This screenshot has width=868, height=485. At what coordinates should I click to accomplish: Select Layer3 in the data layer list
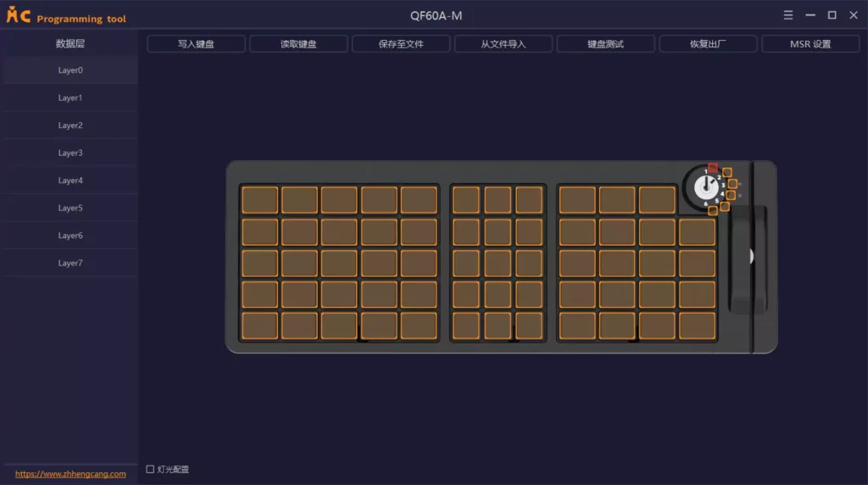pos(70,153)
